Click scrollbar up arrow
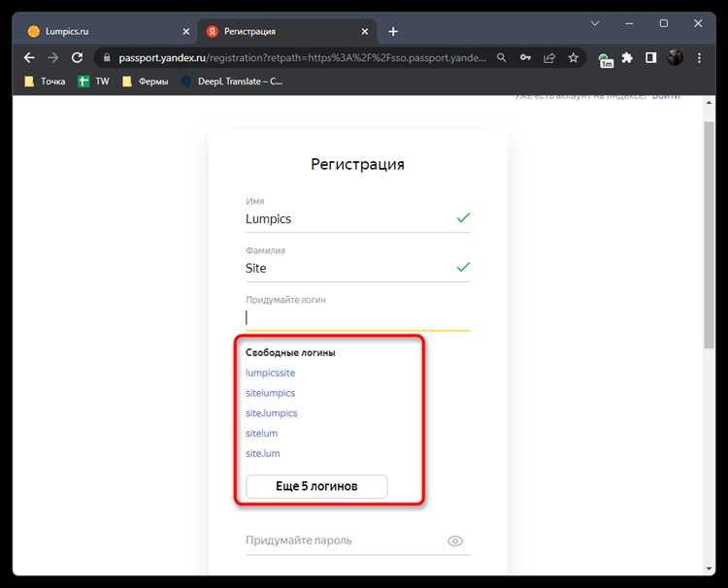Image resolution: width=728 pixels, height=588 pixels. click(709, 103)
